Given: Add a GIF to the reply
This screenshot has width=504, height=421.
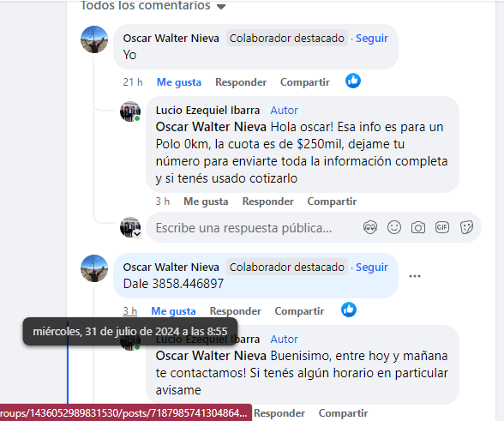Looking at the screenshot, I should pos(442,227).
